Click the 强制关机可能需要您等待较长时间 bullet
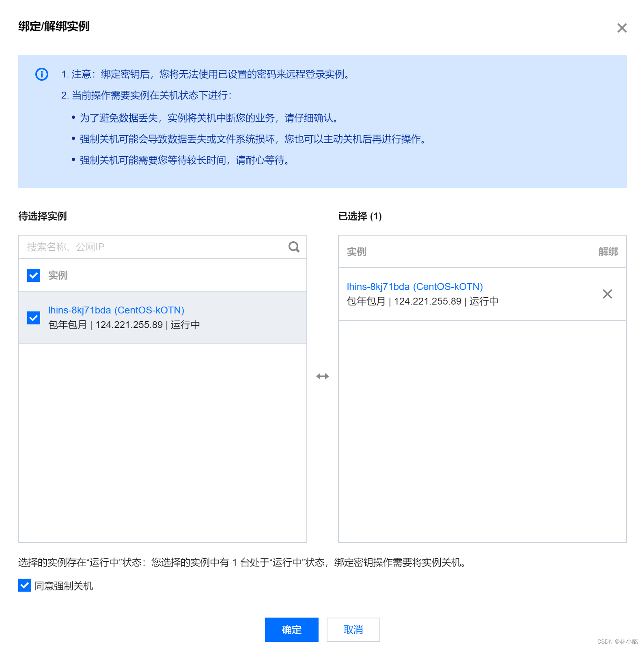The image size is (644, 648). (185, 160)
